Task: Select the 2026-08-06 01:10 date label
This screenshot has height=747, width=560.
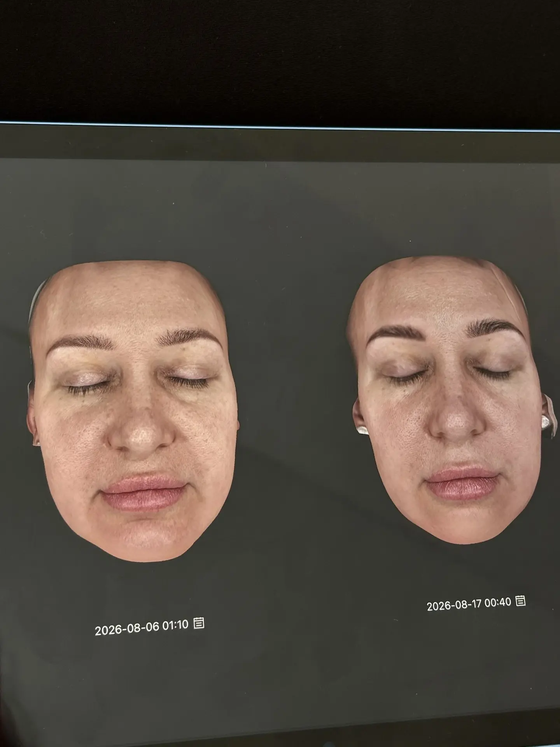Action: coord(142,627)
